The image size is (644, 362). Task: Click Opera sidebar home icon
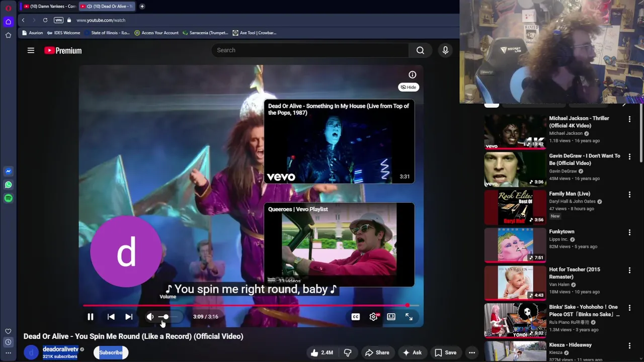pyautogui.click(x=8, y=22)
